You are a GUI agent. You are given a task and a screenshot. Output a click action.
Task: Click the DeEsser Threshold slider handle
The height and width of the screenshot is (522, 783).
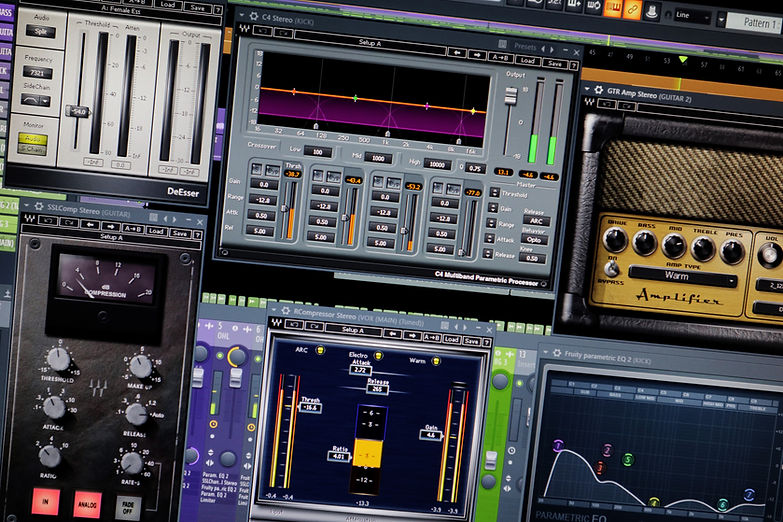point(78,111)
